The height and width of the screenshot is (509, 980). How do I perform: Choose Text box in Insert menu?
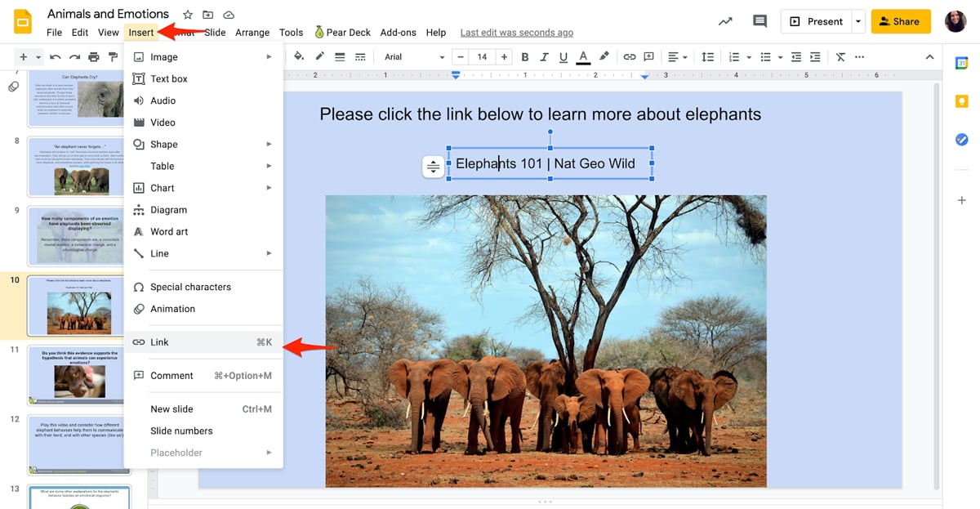point(203,79)
